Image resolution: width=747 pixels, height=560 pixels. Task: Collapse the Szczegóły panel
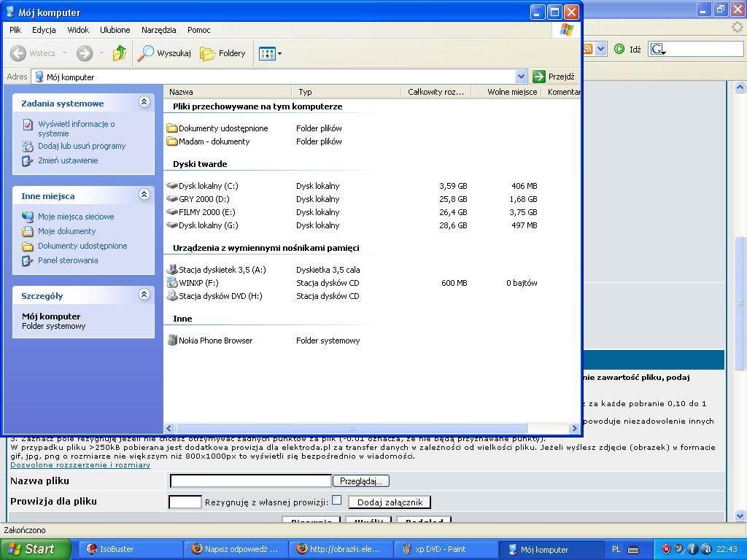point(144,295)
